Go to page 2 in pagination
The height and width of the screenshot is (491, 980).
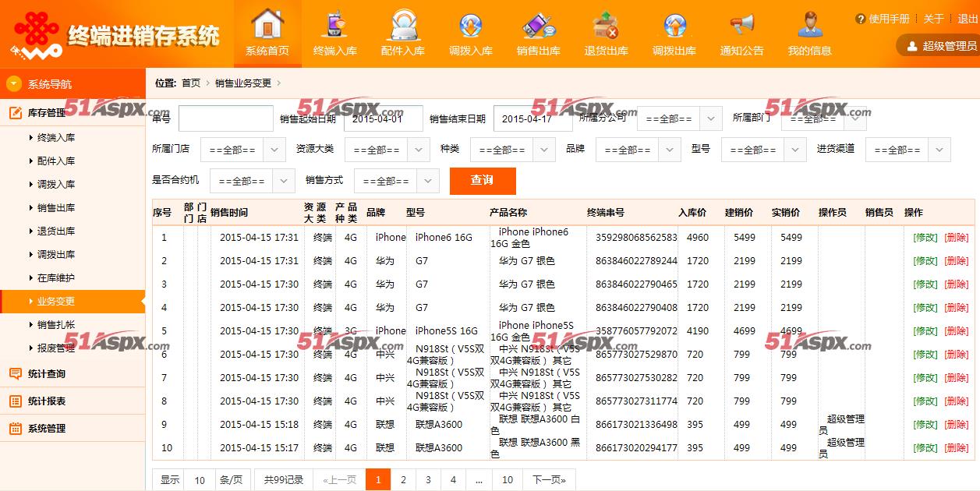tap(403, 480)
